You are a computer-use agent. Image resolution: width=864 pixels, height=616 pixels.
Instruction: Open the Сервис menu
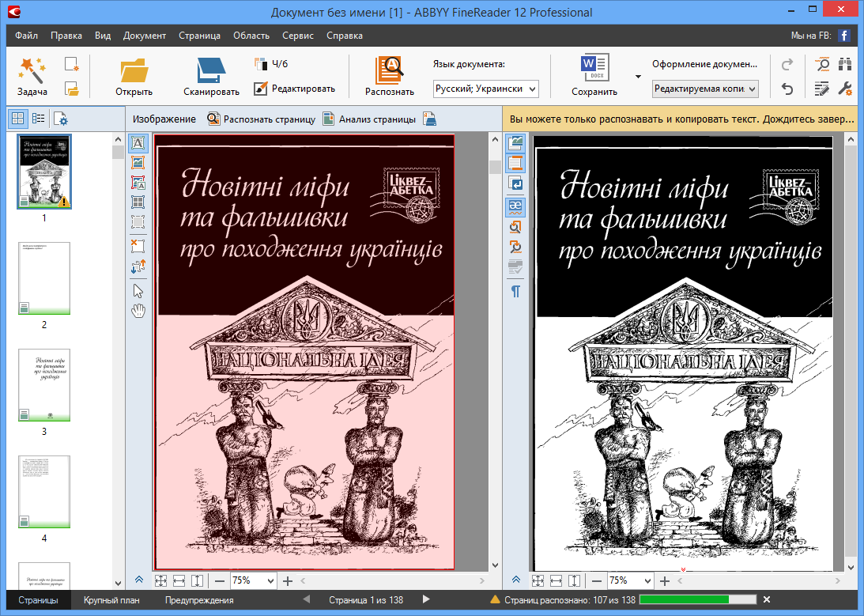(298, 36)
